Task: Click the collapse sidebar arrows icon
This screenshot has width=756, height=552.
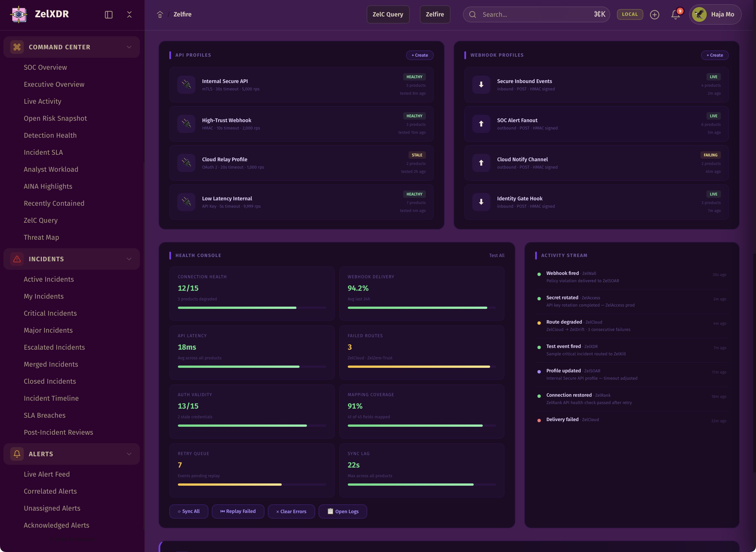Action: coord(129,14)
